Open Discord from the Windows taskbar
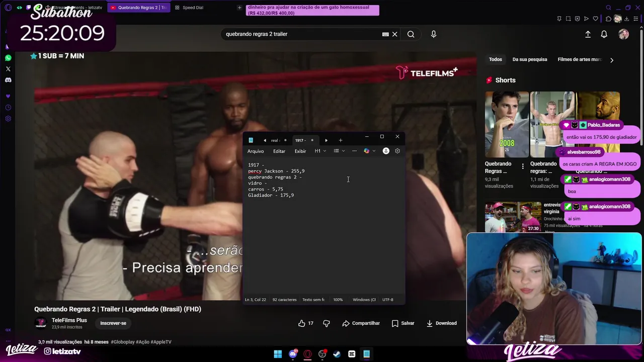Image resolution: width=644 pixels, height=362 pixels. (293, 354)
